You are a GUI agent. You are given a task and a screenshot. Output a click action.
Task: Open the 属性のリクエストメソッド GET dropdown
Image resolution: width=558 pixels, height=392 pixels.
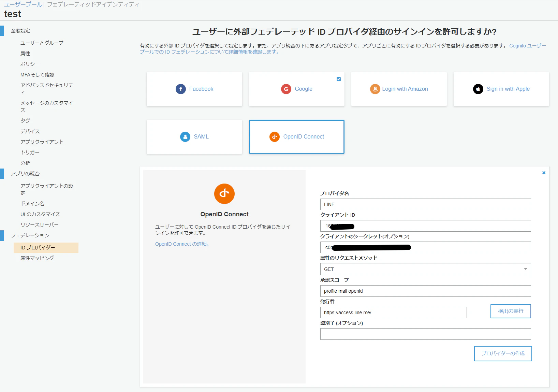(426, 269)
